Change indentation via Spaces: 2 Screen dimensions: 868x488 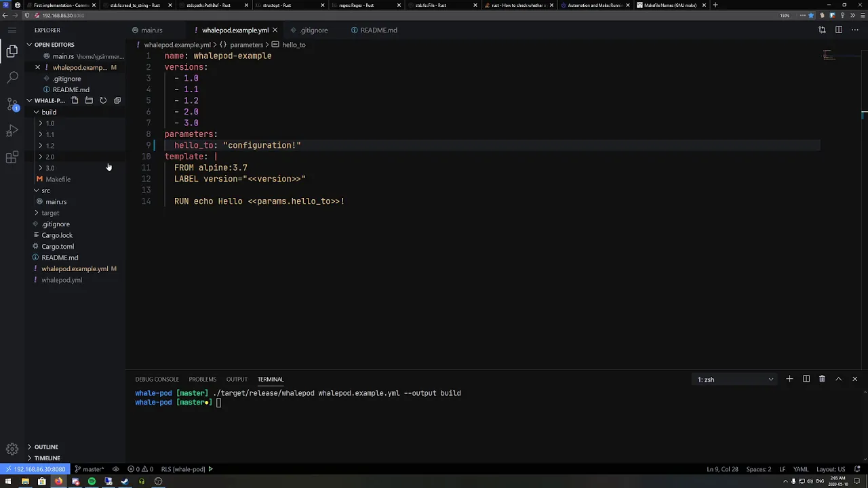(x=759, y=469)
